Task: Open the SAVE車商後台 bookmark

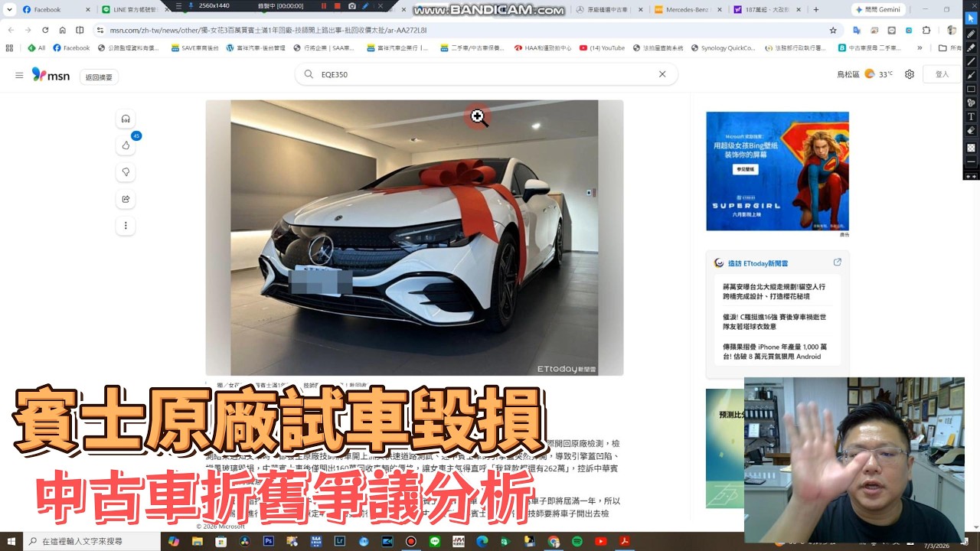Action: (x=195, y=47)
